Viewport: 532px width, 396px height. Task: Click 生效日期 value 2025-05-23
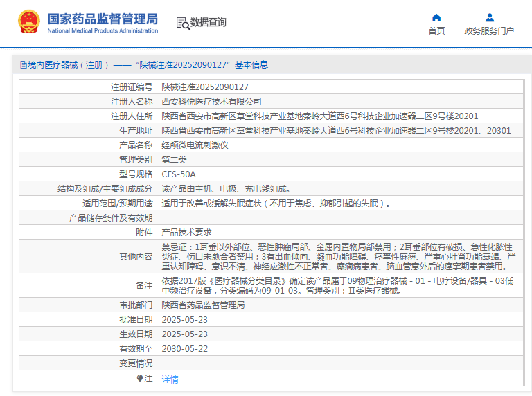(x=184, y=334)
